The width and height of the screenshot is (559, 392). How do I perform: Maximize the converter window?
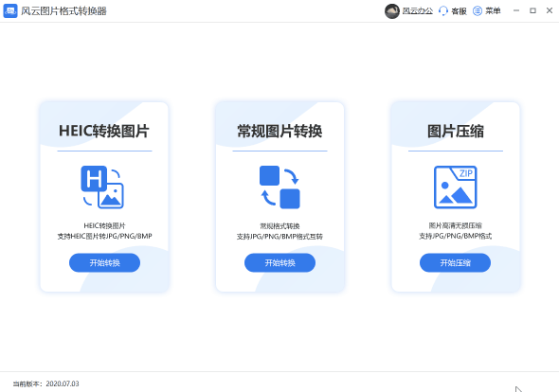[x=532, y=10]
